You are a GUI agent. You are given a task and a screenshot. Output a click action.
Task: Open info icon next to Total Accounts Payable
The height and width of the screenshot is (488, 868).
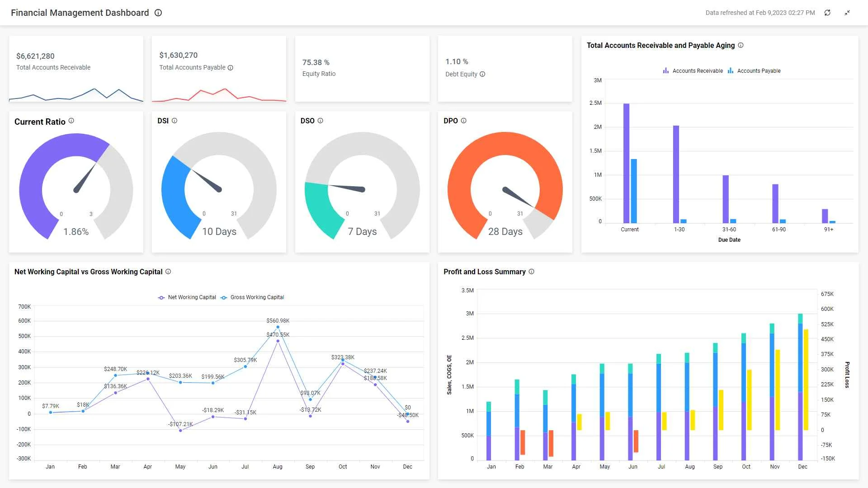tap(231, 68)
